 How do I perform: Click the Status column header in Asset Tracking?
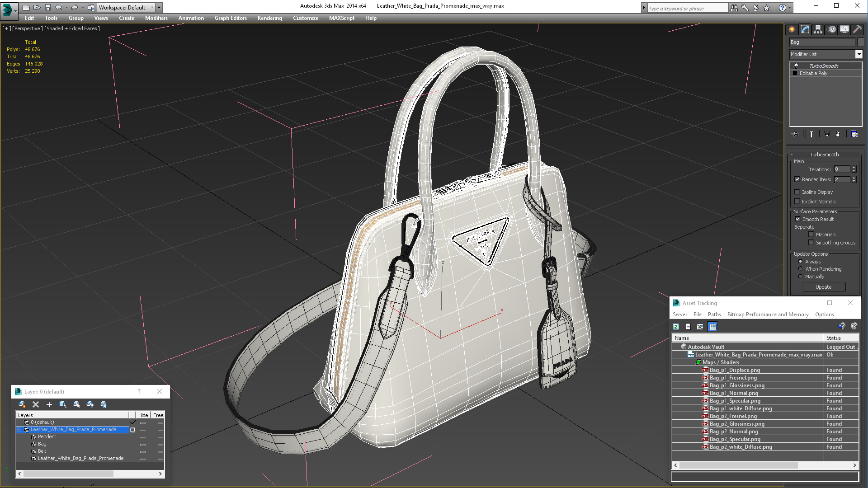tap(840, 338)
